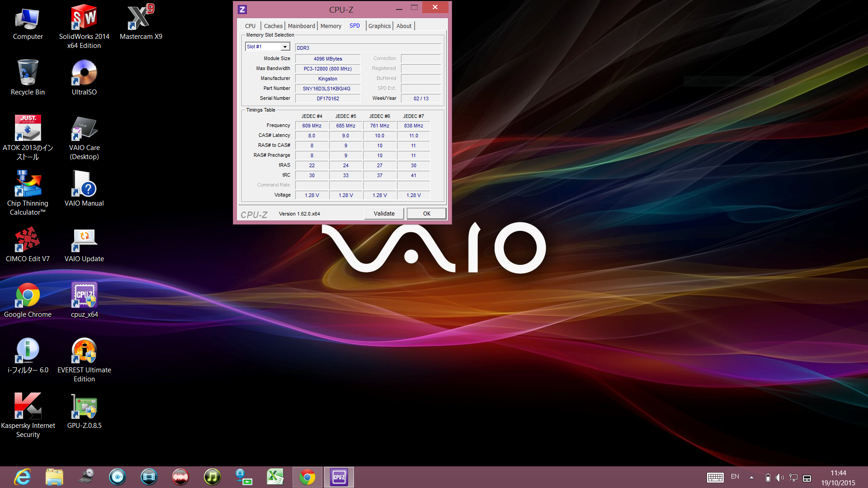Open the on-screen keyboard tray icon
868x488 pixels.
pyautogui.click(x=715, y=478)
